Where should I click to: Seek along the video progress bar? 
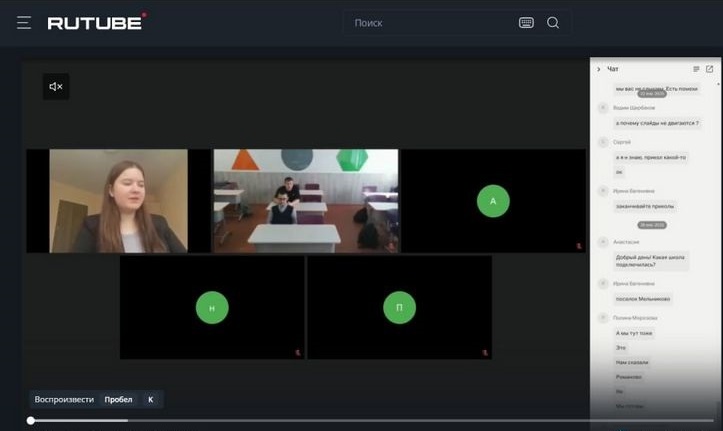click(x=372, y=420)
